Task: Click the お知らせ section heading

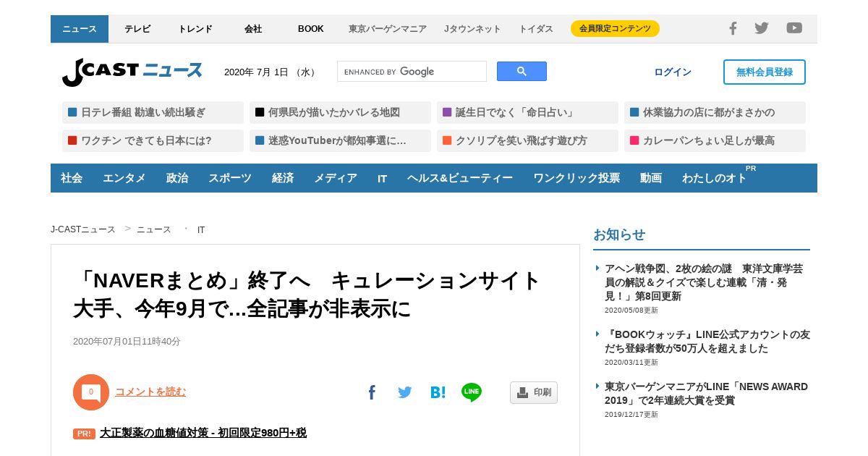Action: (x=619, y=235)
